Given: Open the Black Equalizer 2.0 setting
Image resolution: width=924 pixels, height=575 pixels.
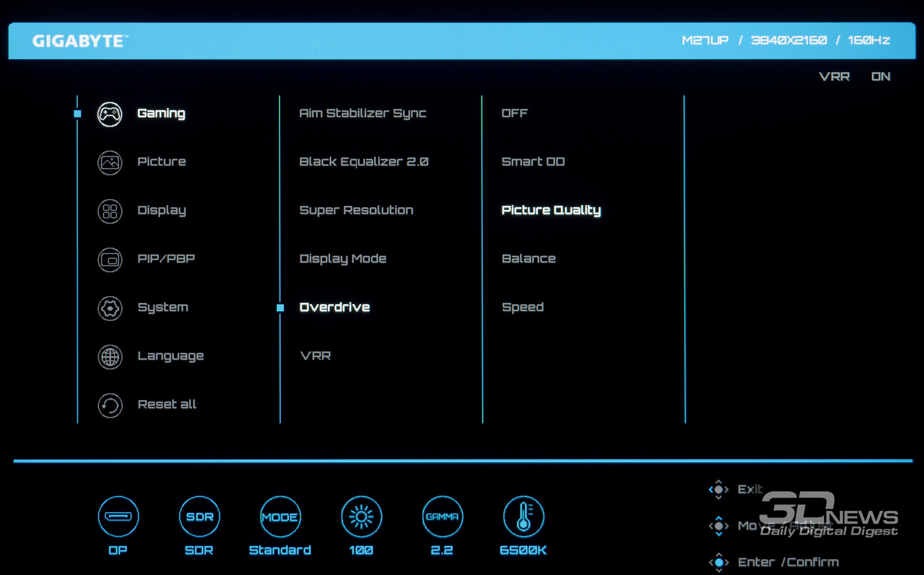Looking at the screenshot, I should pyautogui.click(x=364, y=162).
